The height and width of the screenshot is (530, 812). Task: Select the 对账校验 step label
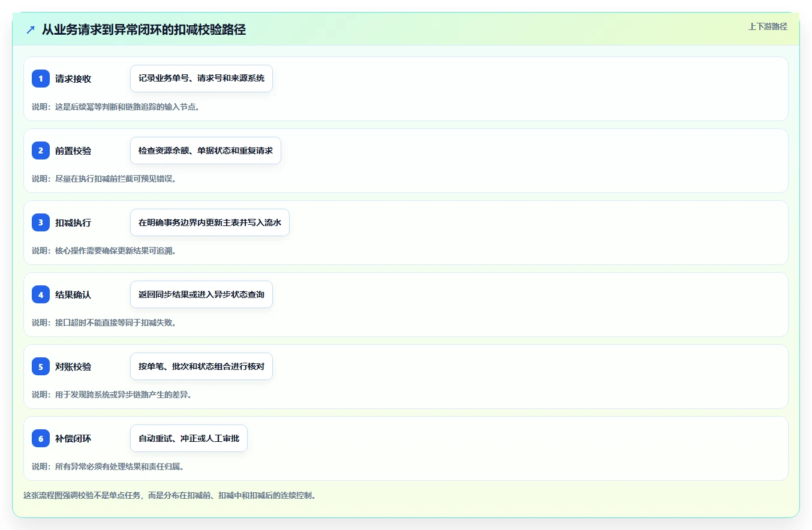[73, 366]
